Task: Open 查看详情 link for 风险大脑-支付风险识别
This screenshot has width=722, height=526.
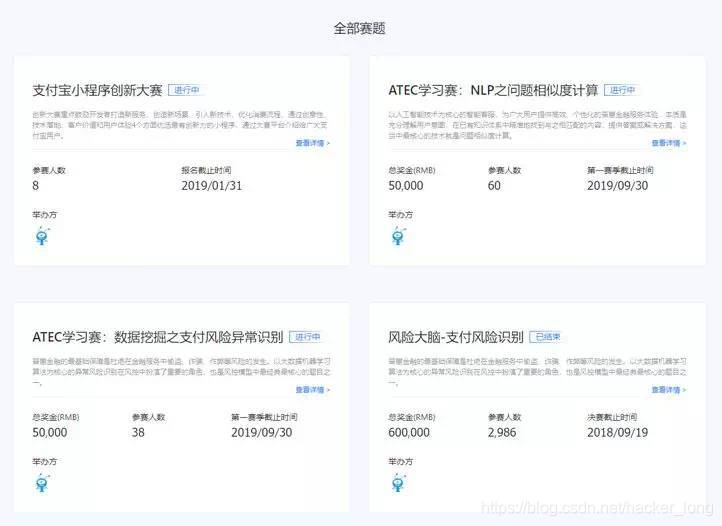Action: click(669, 390)
